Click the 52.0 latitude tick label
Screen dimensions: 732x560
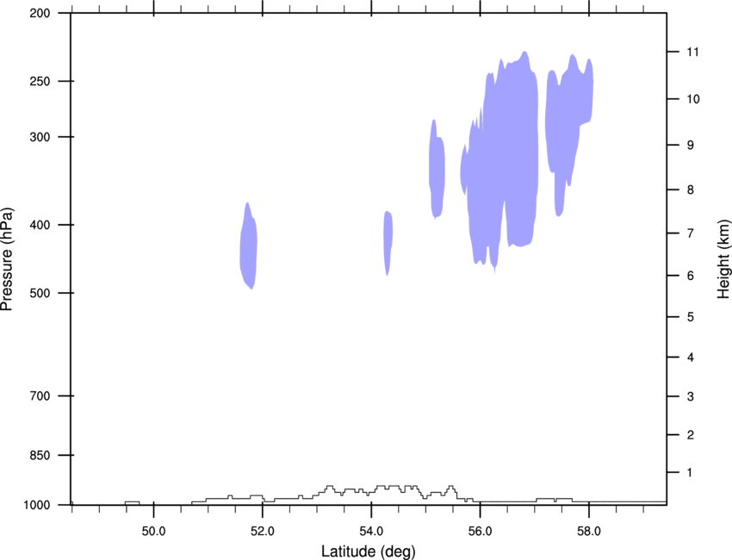[x=263, y=531]
